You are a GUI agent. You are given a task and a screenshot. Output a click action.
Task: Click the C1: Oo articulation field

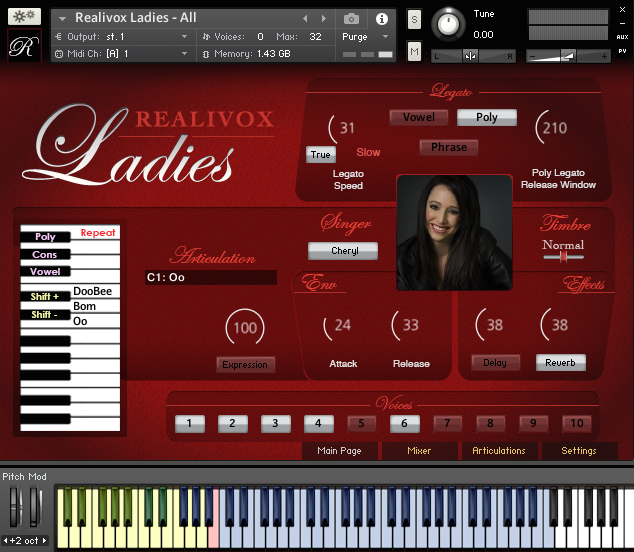click(x=210, y=277)
